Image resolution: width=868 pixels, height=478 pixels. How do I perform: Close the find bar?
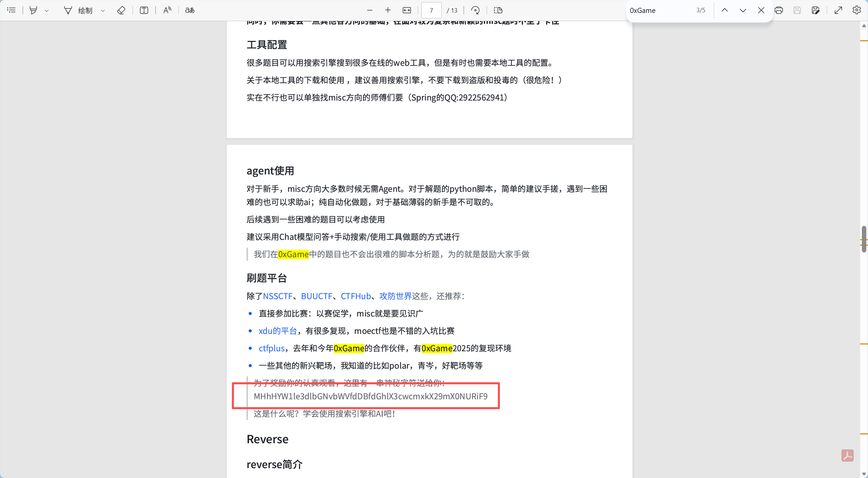761,10
